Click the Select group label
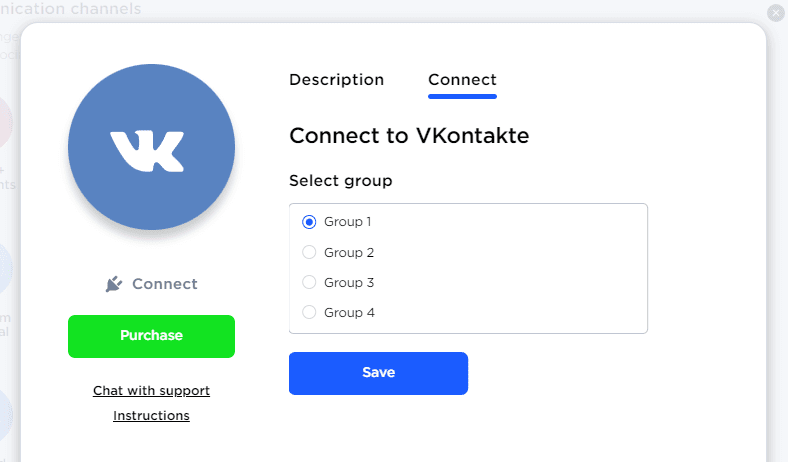788x462 pixels. point(341,181)
